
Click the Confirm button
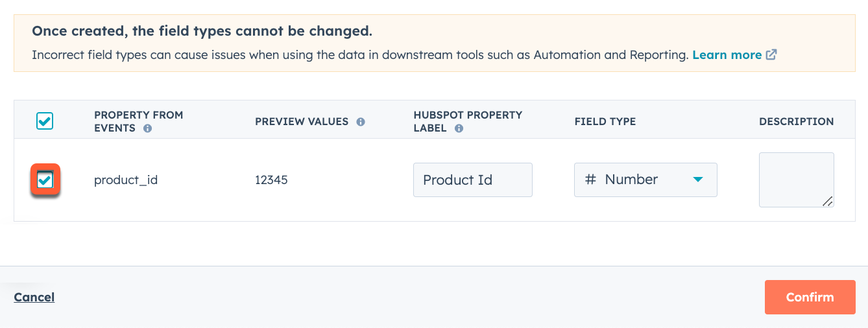point(810,297)
